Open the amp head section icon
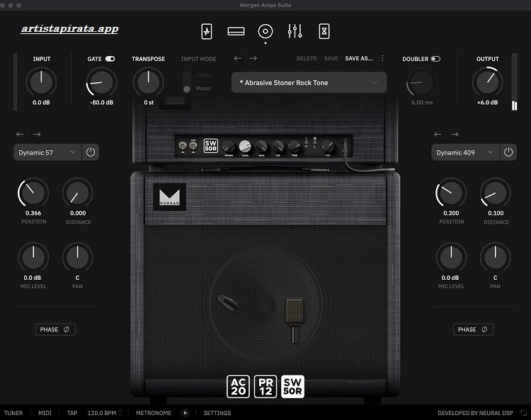Viewport: 531px width, 420px height. [x=236, y=31]
